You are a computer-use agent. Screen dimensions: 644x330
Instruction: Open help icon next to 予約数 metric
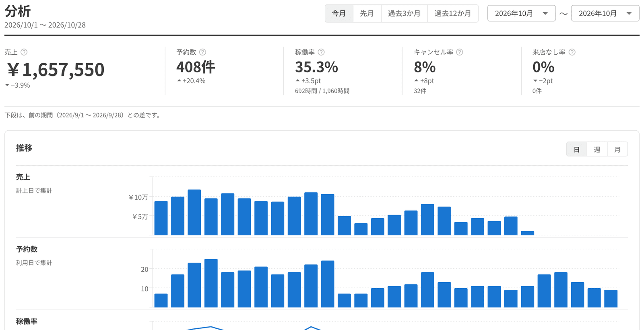point(203,52)
